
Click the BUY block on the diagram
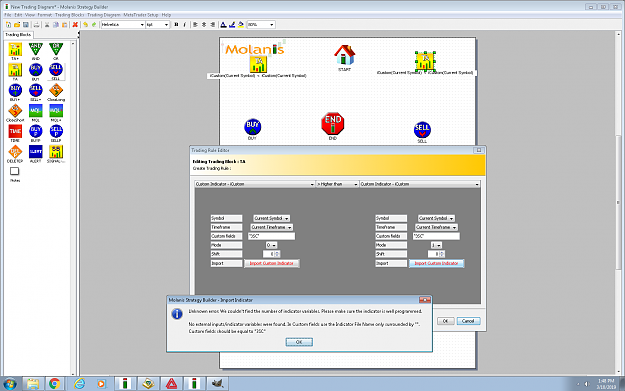tap(252, 127)
